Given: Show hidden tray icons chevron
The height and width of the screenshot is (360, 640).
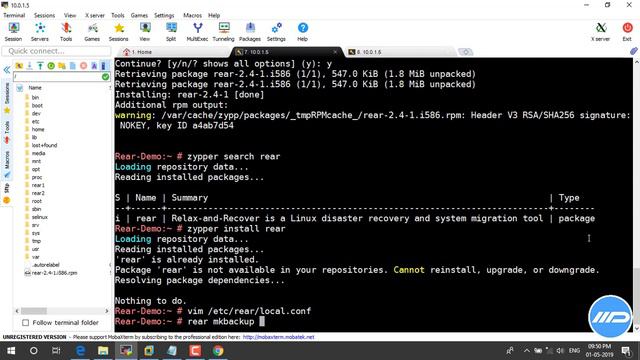Looking at the screenshot, I should (527, 351).
